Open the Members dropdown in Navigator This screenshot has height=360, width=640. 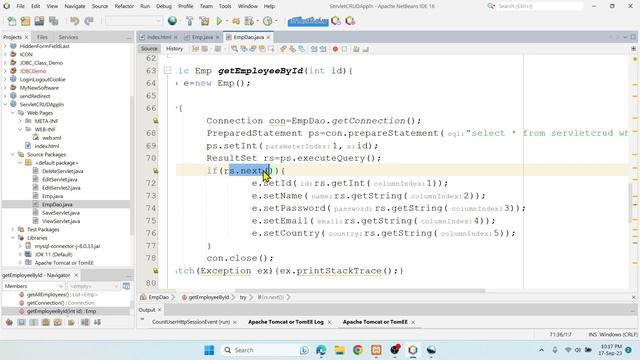point(34,286)
